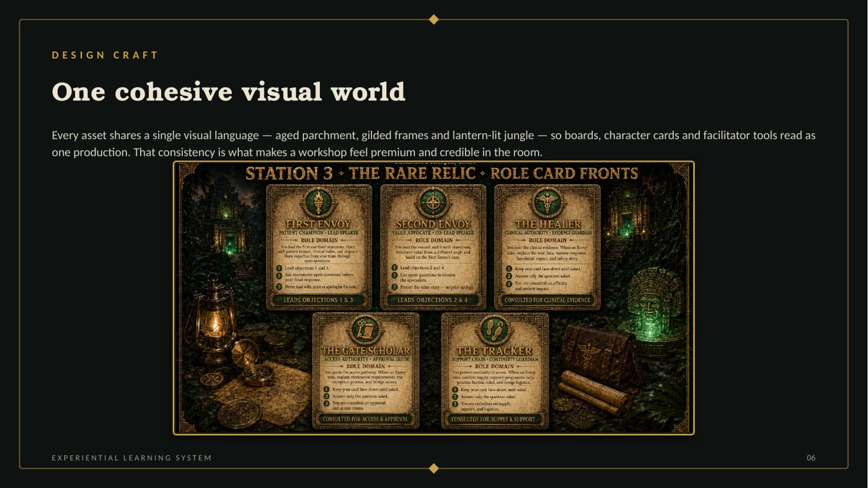
Task: Click ROLE DOMAIN label on First Envoy card
Action: 319,241
